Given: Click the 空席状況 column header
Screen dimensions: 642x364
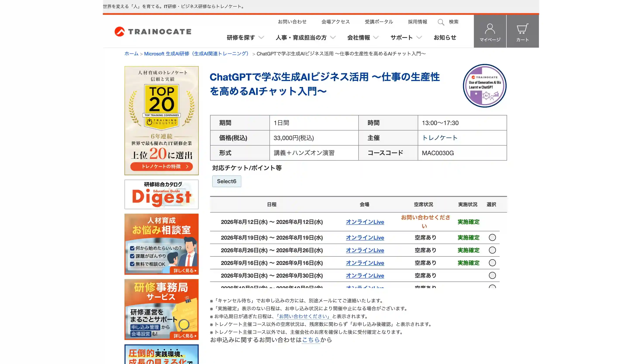Looking at the screenshot, I should coord(423,204).
